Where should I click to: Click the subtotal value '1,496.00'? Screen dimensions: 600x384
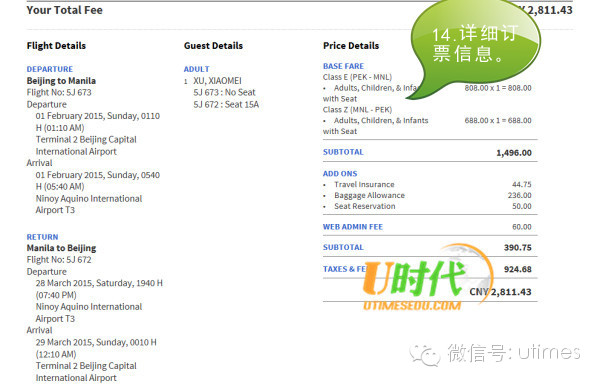[514, 153]
